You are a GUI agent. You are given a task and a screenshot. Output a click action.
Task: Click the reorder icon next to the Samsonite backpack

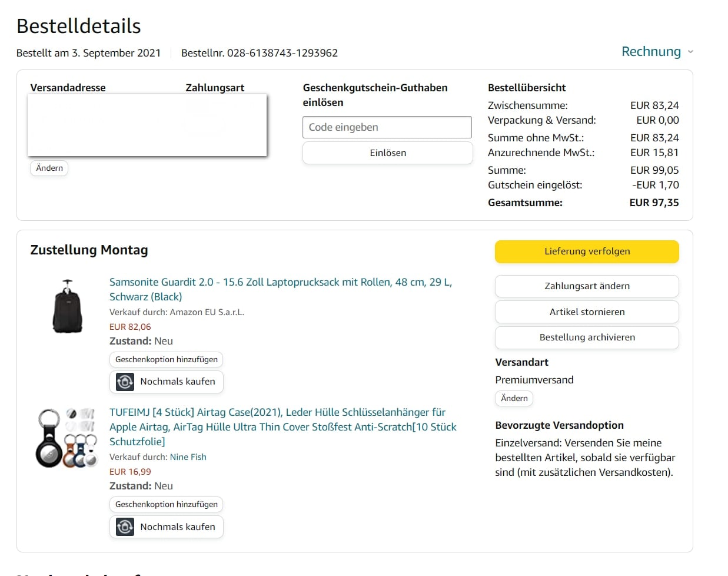(x=125, y=382)
